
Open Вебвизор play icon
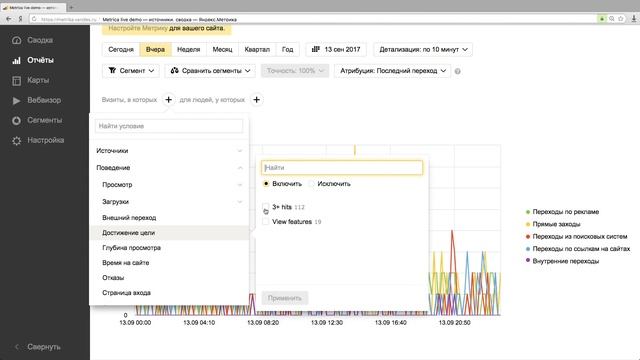pyautogui.click(x=16, y=100)
